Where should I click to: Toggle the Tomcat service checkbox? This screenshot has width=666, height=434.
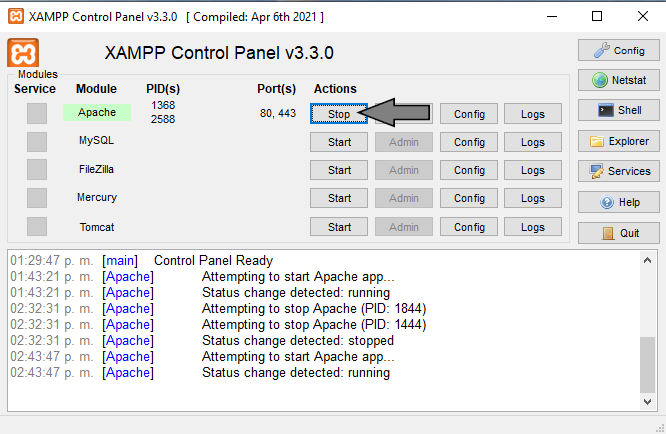pos(37,226)
